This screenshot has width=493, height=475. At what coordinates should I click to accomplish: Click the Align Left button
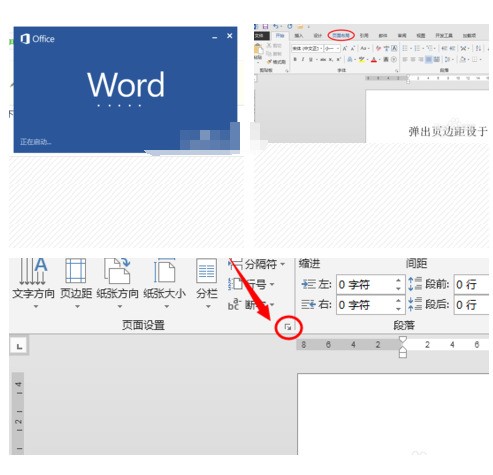[405, 59]
